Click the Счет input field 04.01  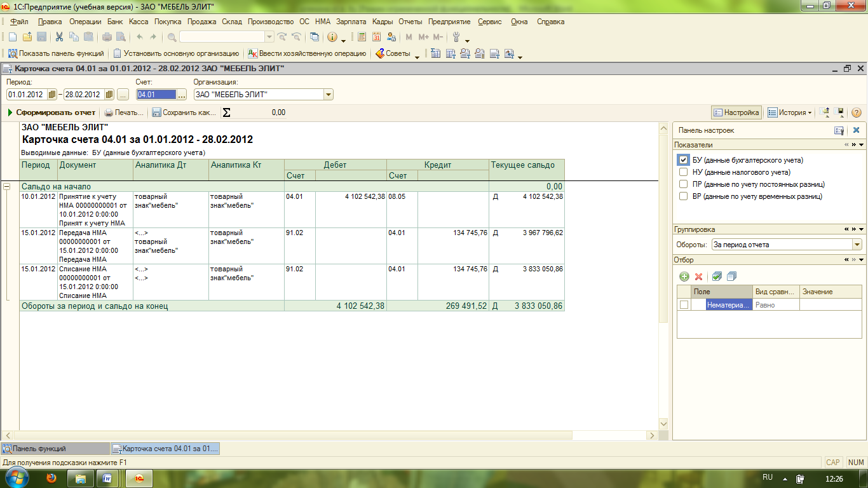156,95
